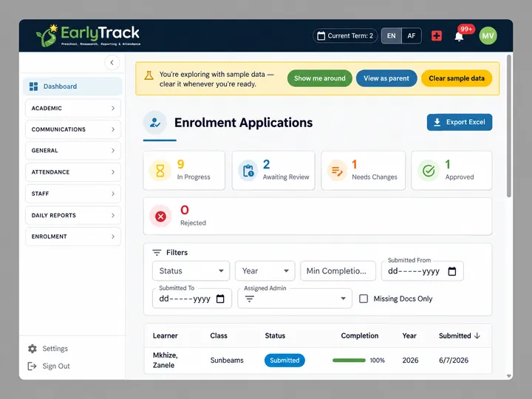Focus the Min Completion input field

tap(338, 270)
